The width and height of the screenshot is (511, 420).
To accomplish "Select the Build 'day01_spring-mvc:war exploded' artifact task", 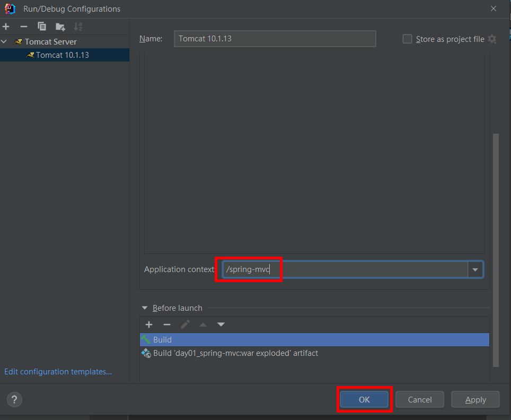I will tap(314, 353).
